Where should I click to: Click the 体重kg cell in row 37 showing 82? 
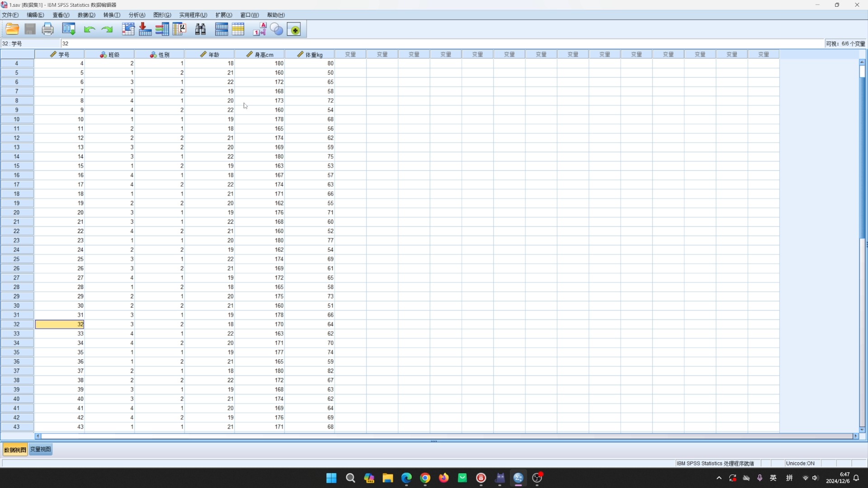pyautogui.click(x=310, y=371)
